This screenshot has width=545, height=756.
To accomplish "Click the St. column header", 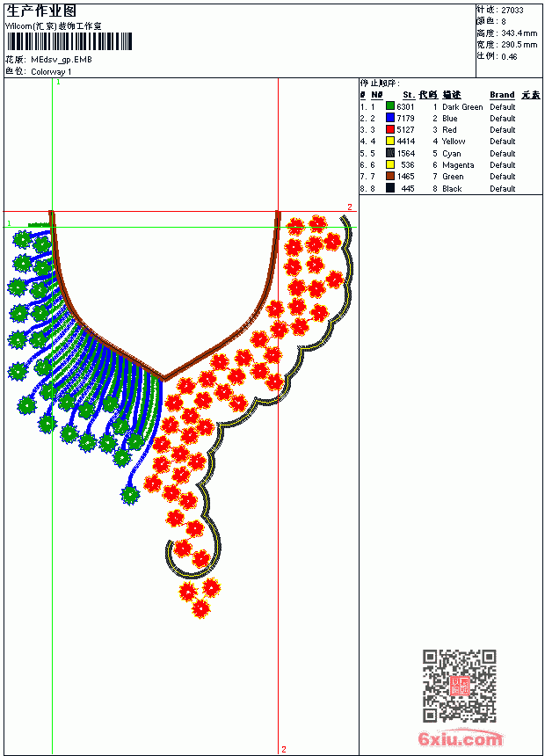I will [x=409, y=95].
